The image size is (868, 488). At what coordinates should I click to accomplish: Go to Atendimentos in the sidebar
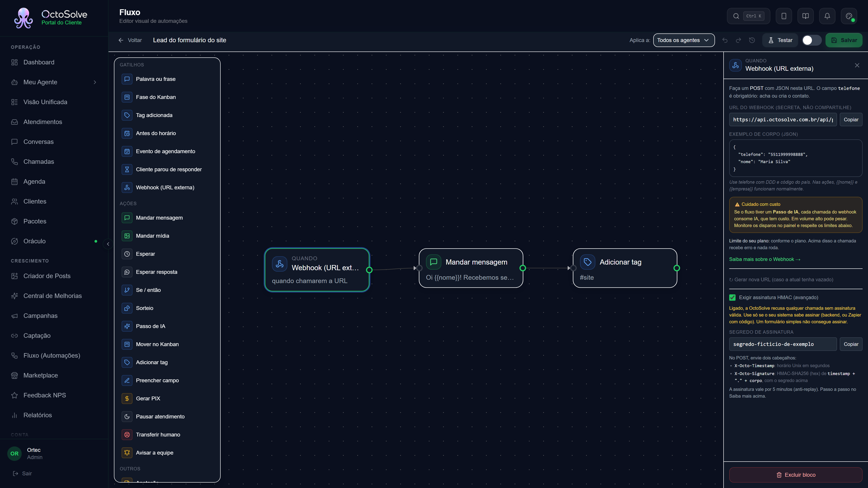click(54, 122)
